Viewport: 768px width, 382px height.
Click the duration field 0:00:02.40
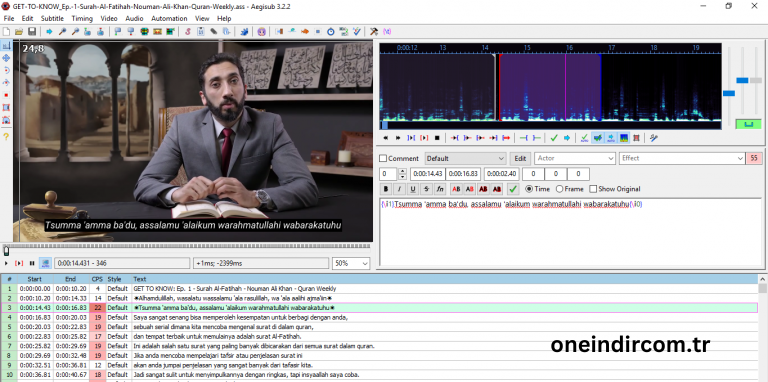pyautogui.click(x=502, y=174)
